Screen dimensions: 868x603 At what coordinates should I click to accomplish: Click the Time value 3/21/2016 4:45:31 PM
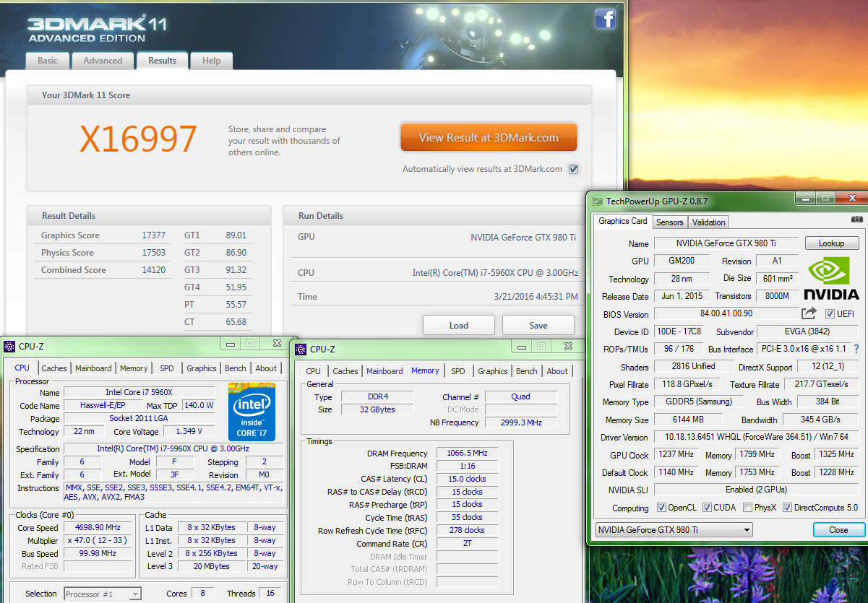[536, 296]
